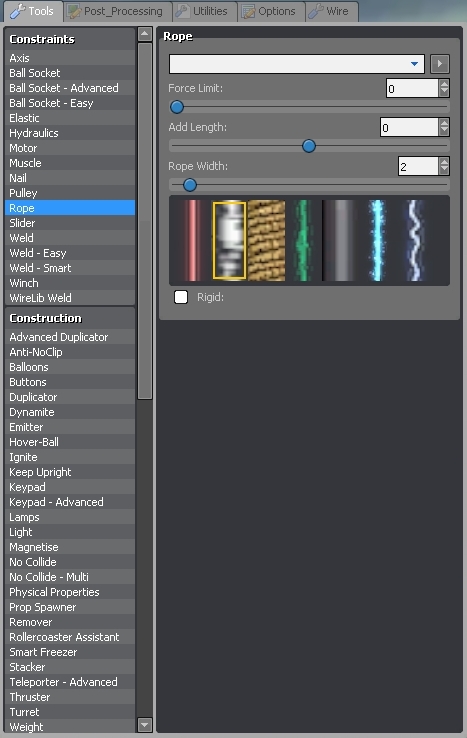The height and width of the screenshot is (738, 467).
Task: Select the Hydraulics tool
Action: pyautogui.click(x=70, y=133)
